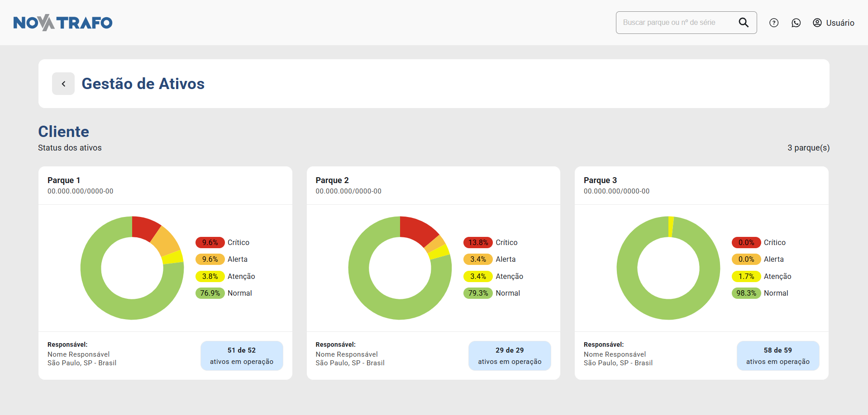The image size is (868, 415).
Task: Click the Parque 1 yellow 3.8% Atenção badge
Action: pos(210,276)
